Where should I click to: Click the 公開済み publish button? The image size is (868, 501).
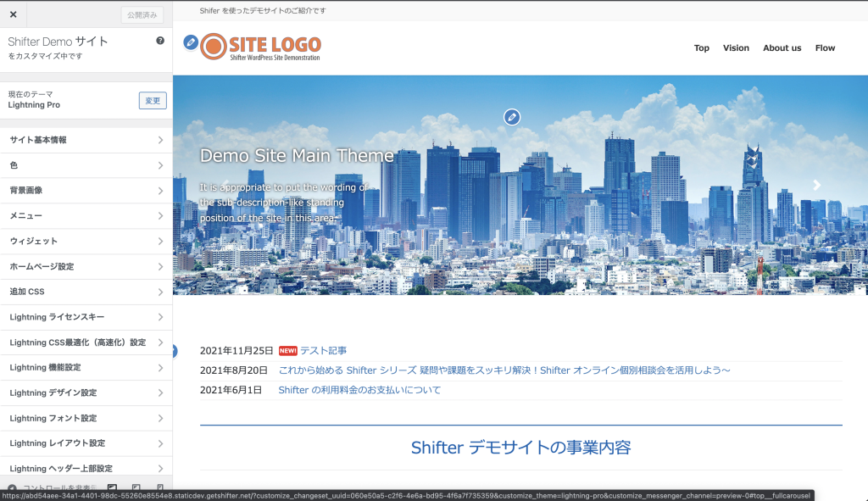point(142,14)
